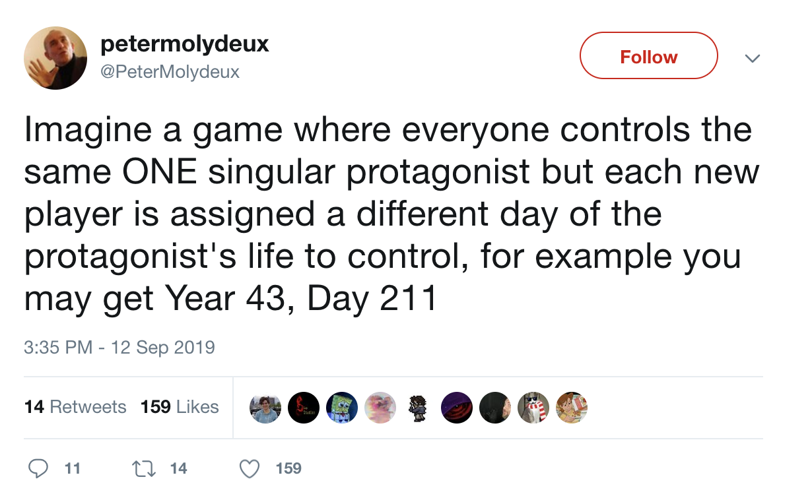Open the blurry pink abstract avatar

[x=380, y=408]
